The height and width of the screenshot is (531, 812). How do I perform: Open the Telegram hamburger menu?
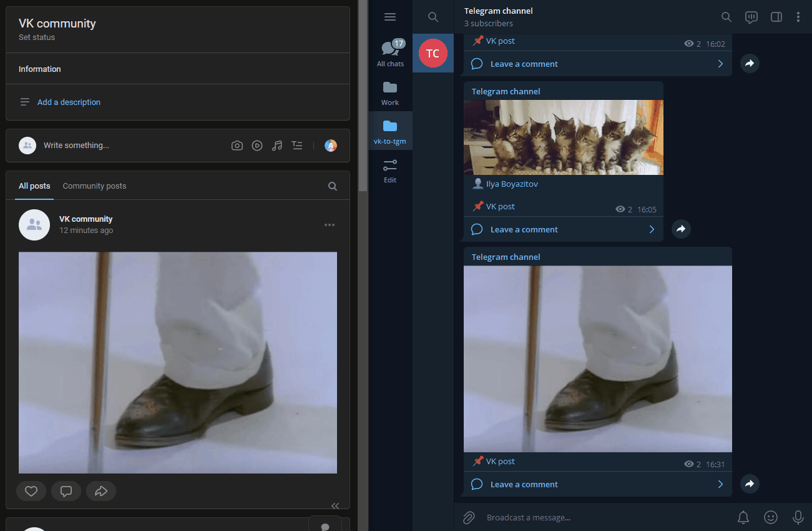pyautogui.click(x=390, y=17)
